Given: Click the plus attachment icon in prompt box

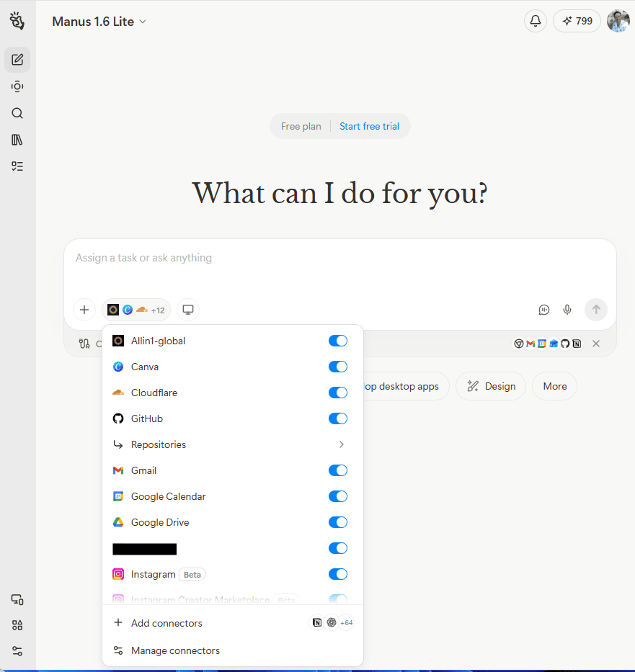Looking at the screenshot, I should [84, 310].
